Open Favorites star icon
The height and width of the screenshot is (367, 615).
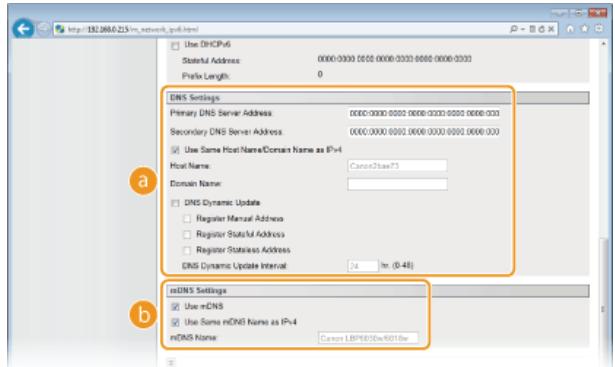click(x=584, y=29)
